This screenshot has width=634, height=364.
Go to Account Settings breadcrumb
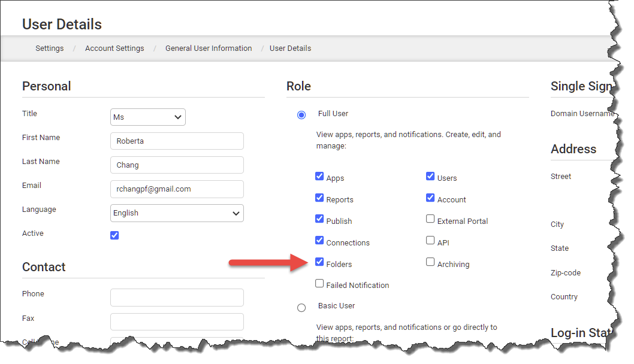pyautogui.click(x=114, y=48)
